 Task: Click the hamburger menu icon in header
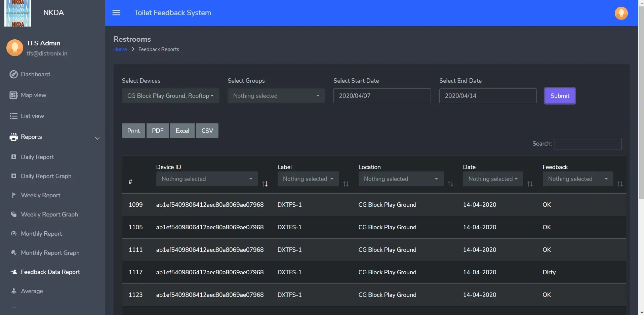coord(116,13)
